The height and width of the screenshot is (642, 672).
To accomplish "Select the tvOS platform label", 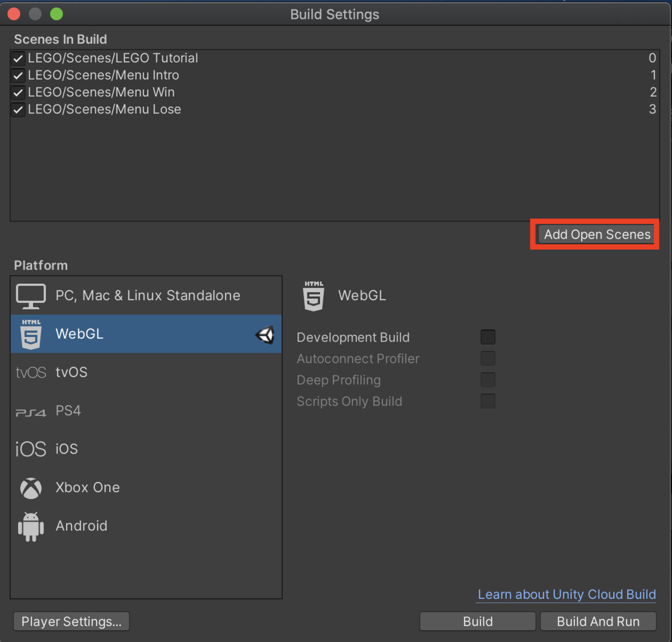I will pyautogui.click(x=72, y=372).
